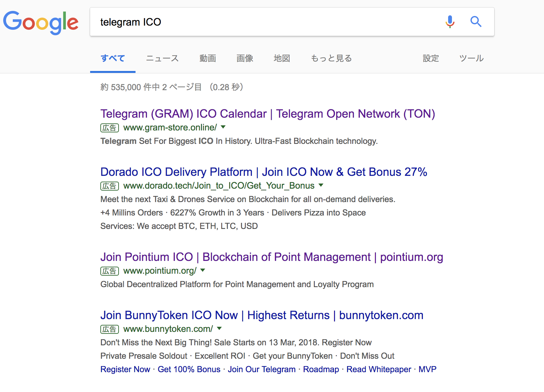Click the 広告 badge beside www.dorado.tech
This screenshot has height=392, width=544.
point(110,186)
